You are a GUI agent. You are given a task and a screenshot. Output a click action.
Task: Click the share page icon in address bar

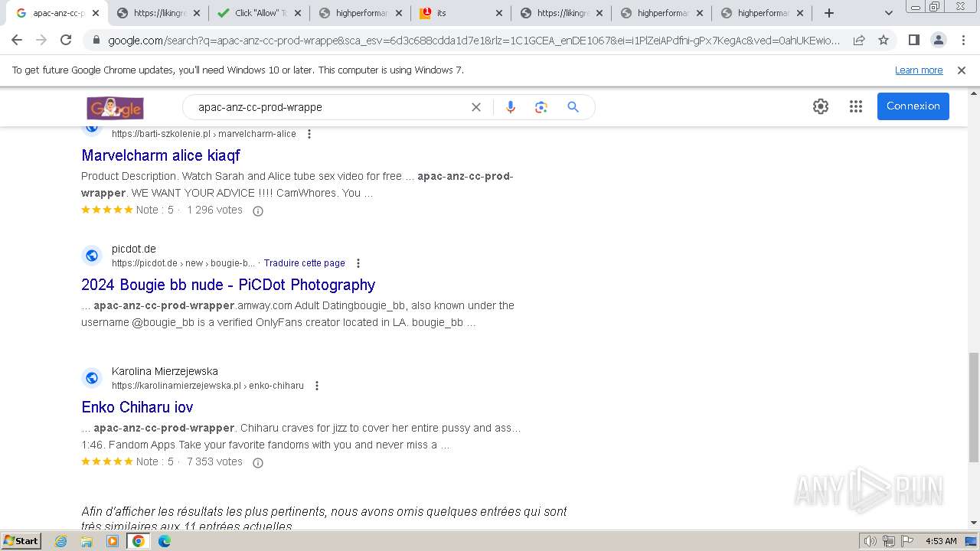pos(859,40)
